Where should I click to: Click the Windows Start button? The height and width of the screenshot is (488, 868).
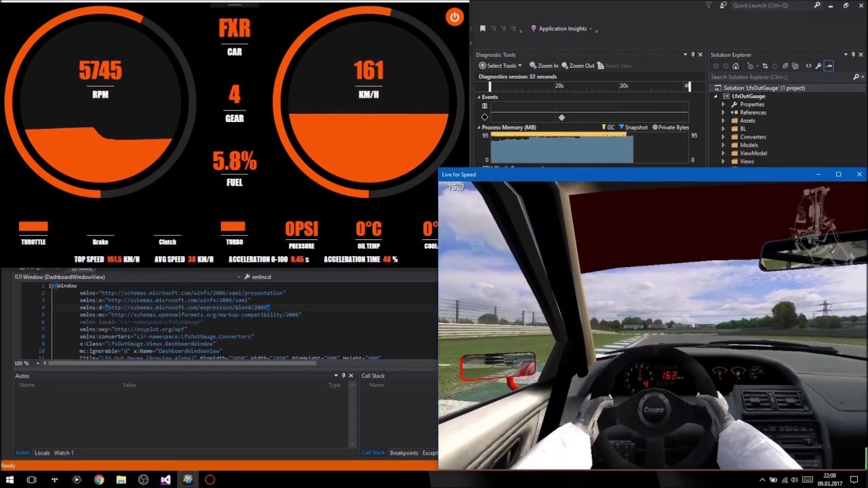9,480
